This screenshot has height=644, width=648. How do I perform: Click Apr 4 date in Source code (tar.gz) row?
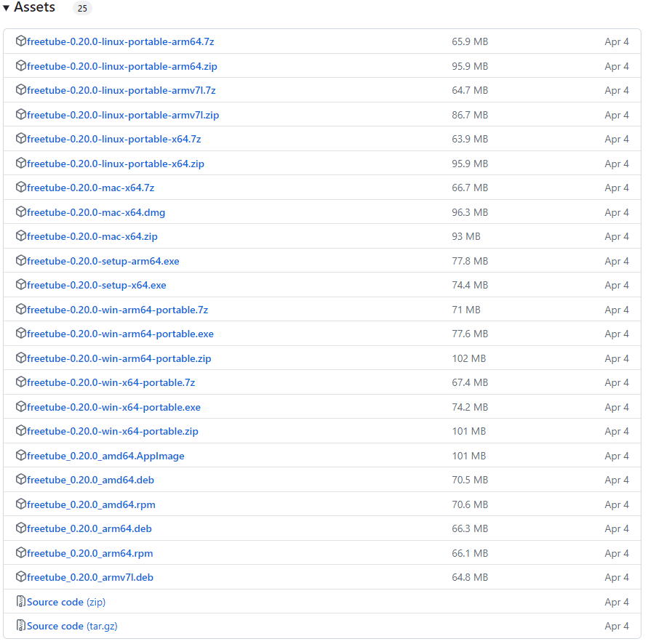pyautogui.click(x=617, y=627)
